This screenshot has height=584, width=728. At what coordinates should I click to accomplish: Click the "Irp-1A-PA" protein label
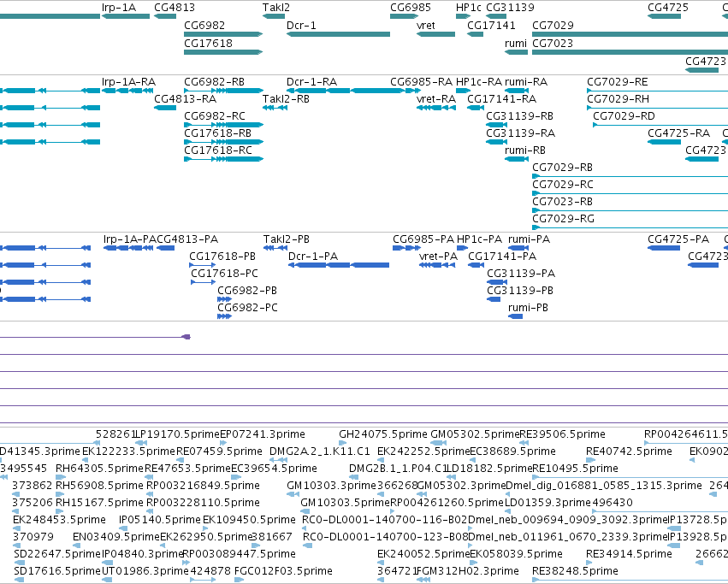click(x=130, y=239)
